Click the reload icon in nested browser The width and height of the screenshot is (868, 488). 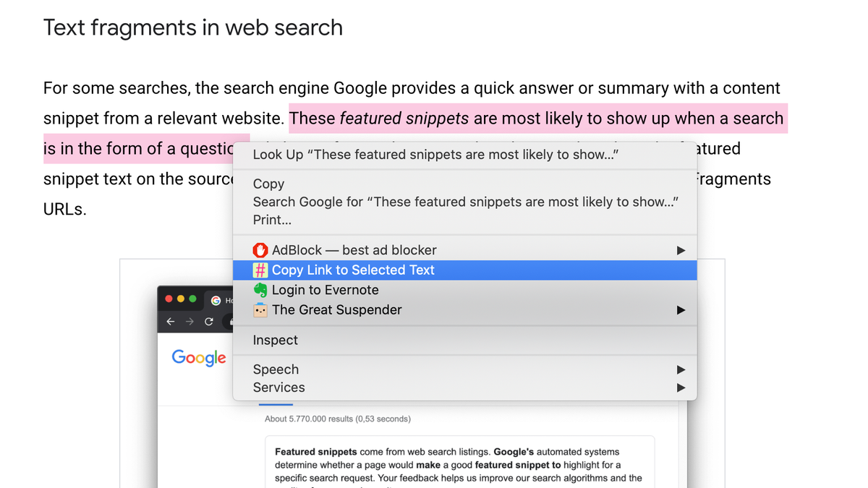pos(209,322)
